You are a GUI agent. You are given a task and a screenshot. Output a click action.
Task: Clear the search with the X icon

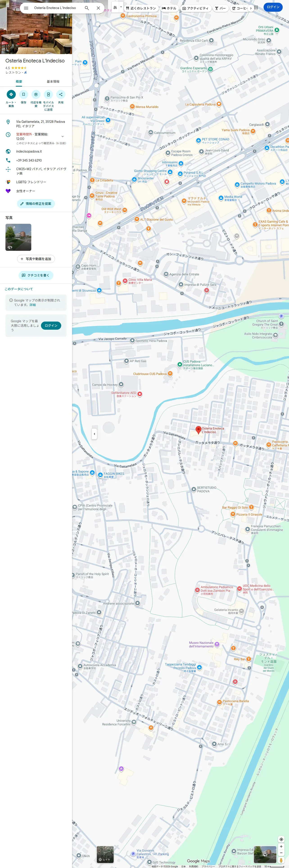pos(98,8)
